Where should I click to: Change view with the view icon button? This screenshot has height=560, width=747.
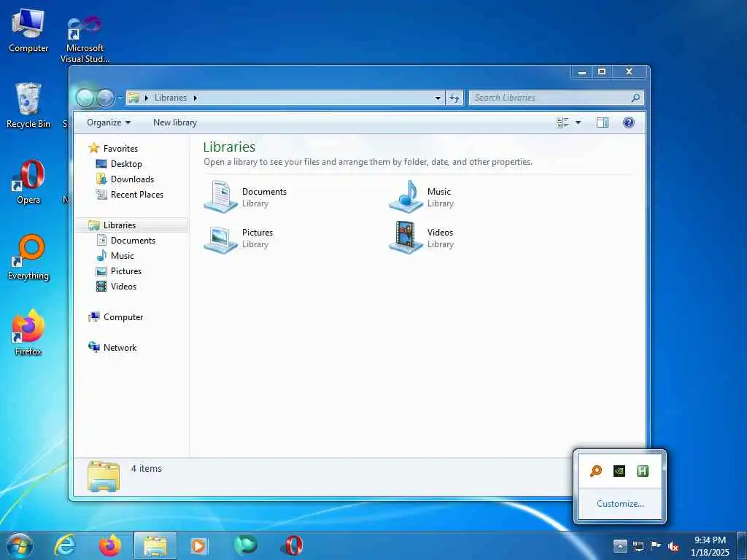tap(562, 122)
